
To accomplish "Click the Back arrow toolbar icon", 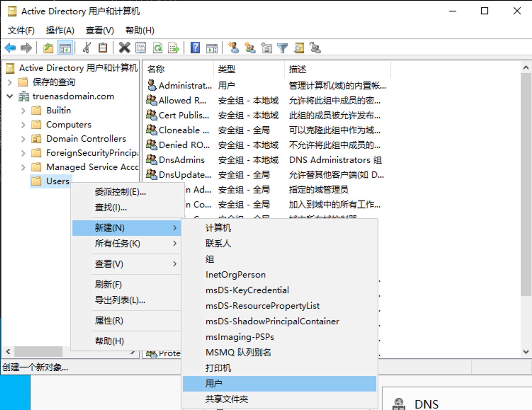I will pos(10,48).
